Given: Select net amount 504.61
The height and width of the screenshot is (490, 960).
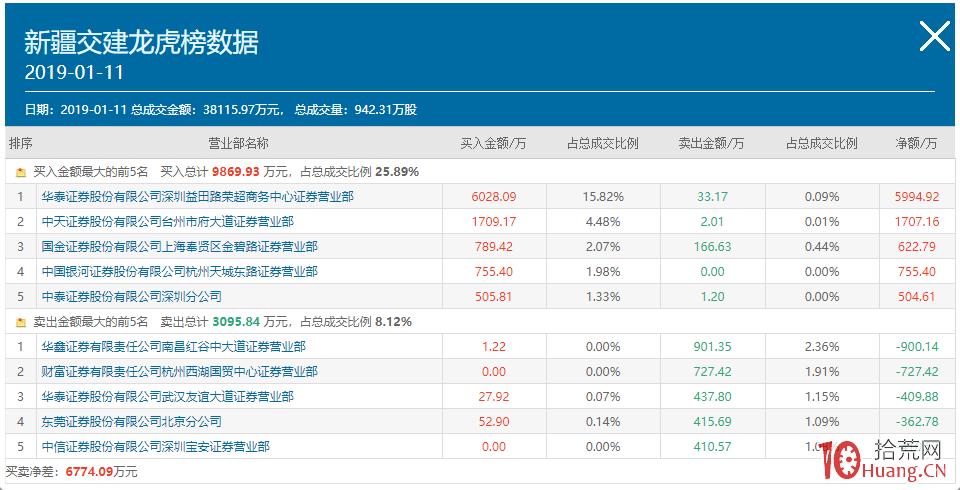Looking at the screenshot, I should [916, 297].
